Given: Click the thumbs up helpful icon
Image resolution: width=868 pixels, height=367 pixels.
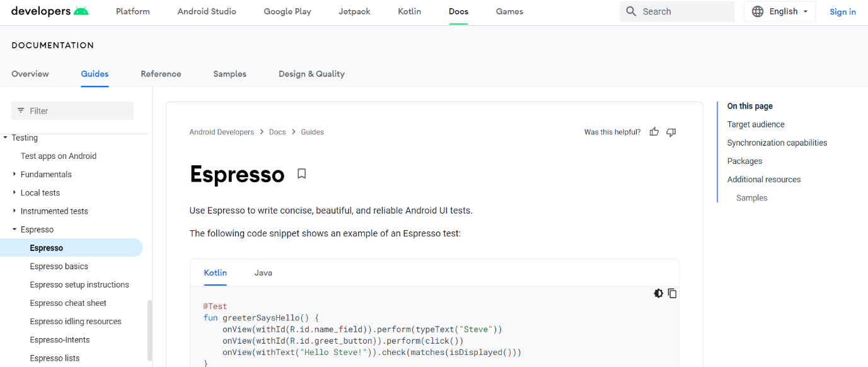Looking at the screenshot, I should 654,132.
